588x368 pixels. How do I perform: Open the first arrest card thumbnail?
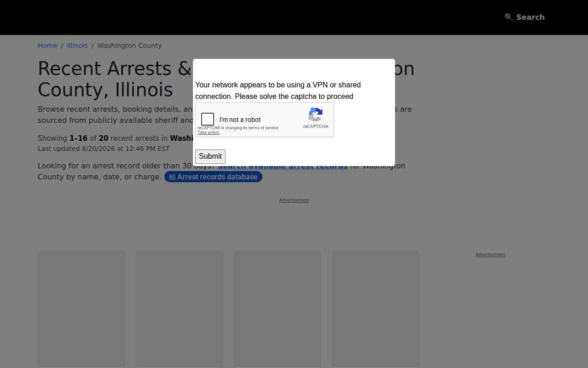[x=81, y=309]
